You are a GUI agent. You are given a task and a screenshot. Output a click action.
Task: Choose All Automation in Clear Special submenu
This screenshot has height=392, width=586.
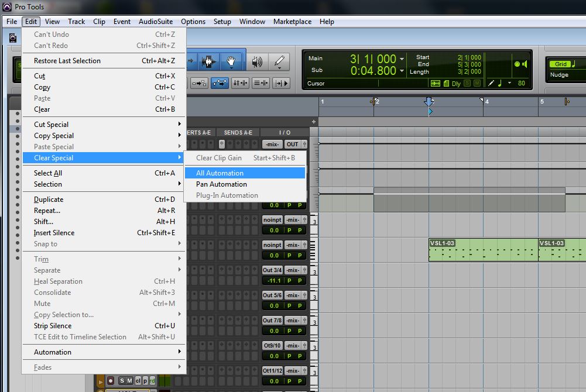click(x=245, y=173)
